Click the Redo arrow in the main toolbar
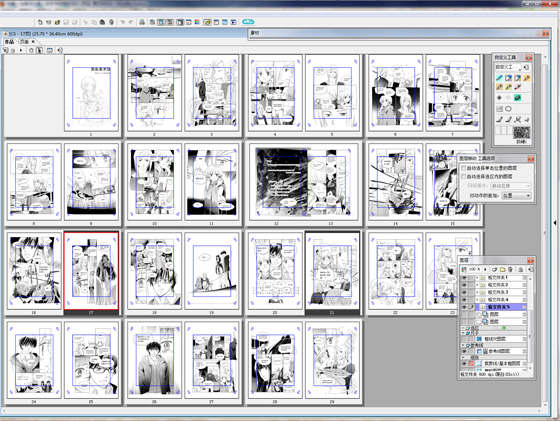The width and height of the screenshot is (560, 421). pyautogui.click(x=131, y=22)
